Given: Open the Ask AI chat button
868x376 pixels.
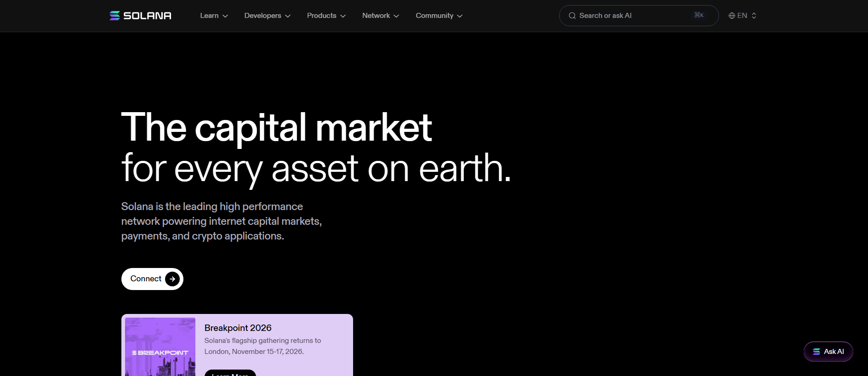Looking at the screenshot, I should click(828, 352).
